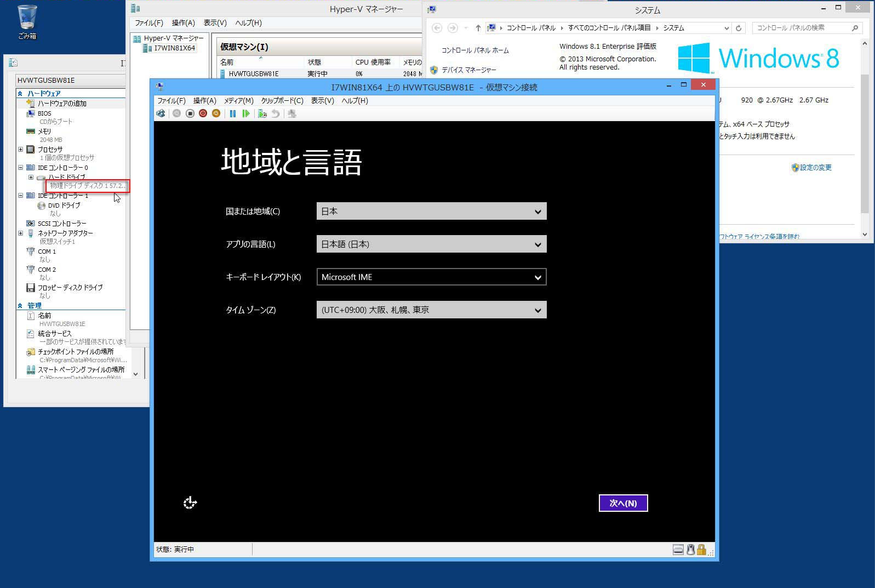The width and height of the screenshot is (875, 588).
Task: Click the greyed Start power icon in VM toolbar
Action: tap(176, 113)
